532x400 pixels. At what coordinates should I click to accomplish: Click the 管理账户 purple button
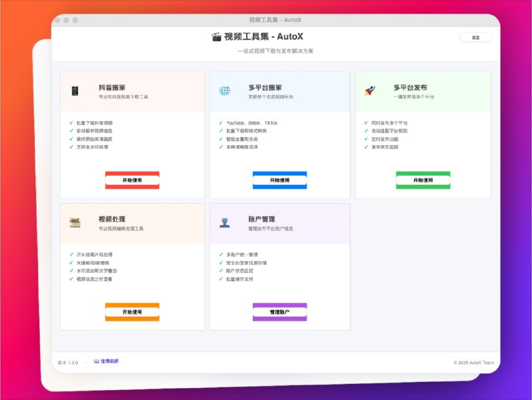click(x=280, y=311)
